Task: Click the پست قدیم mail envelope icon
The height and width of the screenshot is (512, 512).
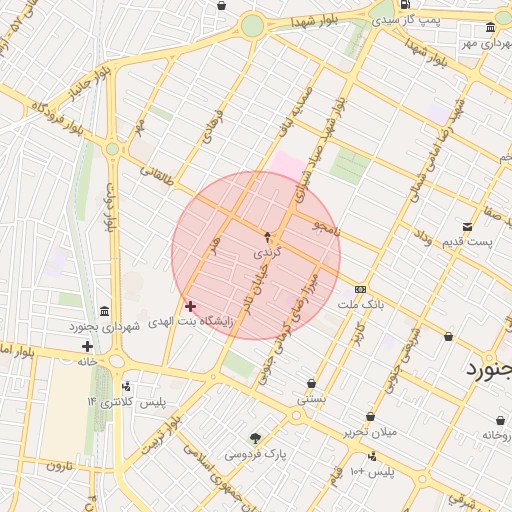Action: click(x=467, y=227)
